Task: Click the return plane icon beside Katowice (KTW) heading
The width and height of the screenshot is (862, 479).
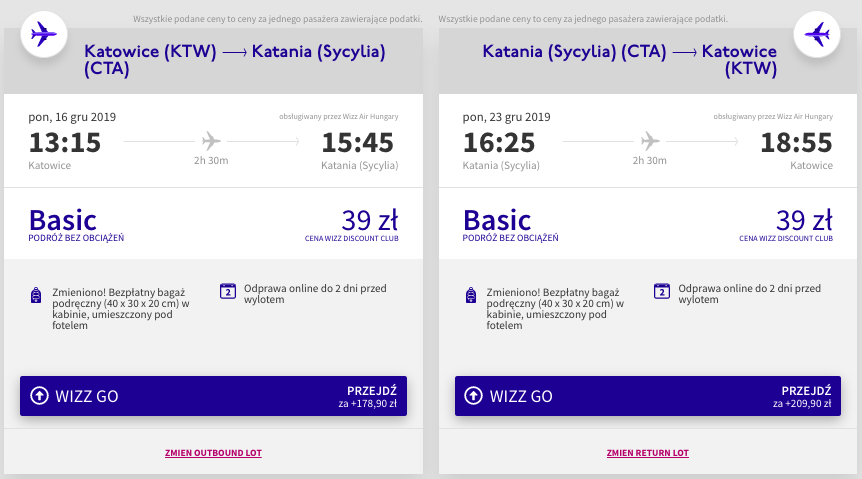Action: (x=817, y=35)
